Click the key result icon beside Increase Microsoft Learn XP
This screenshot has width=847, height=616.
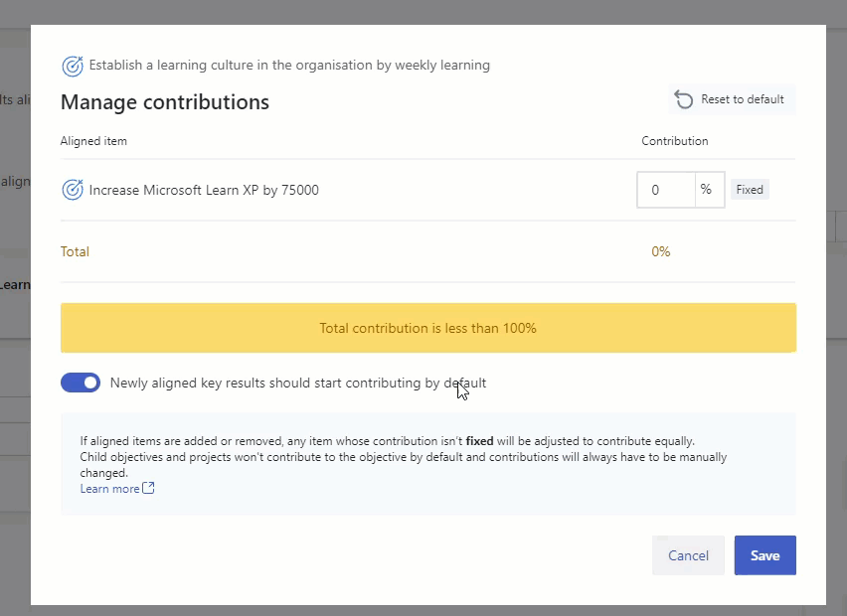click(x=73, y=190)
